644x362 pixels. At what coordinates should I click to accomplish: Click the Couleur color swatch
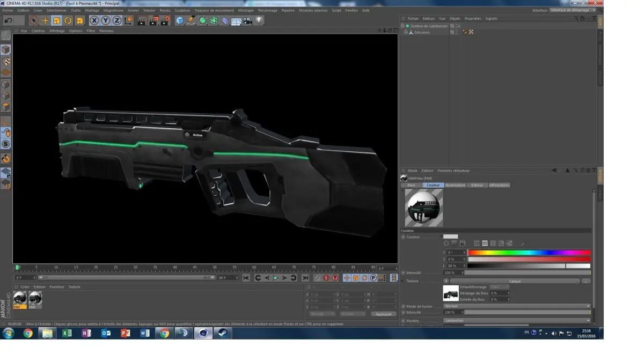coord(450,237)
